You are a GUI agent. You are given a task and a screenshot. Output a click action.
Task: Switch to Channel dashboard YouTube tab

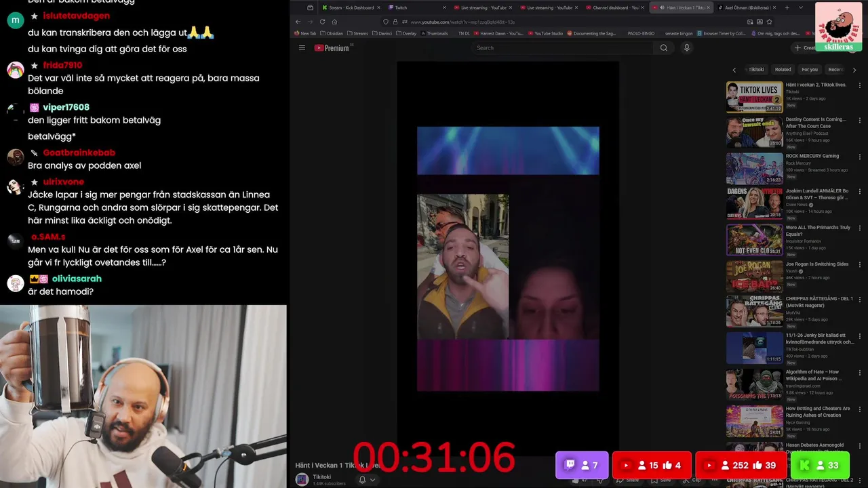[x=615, y=7]
